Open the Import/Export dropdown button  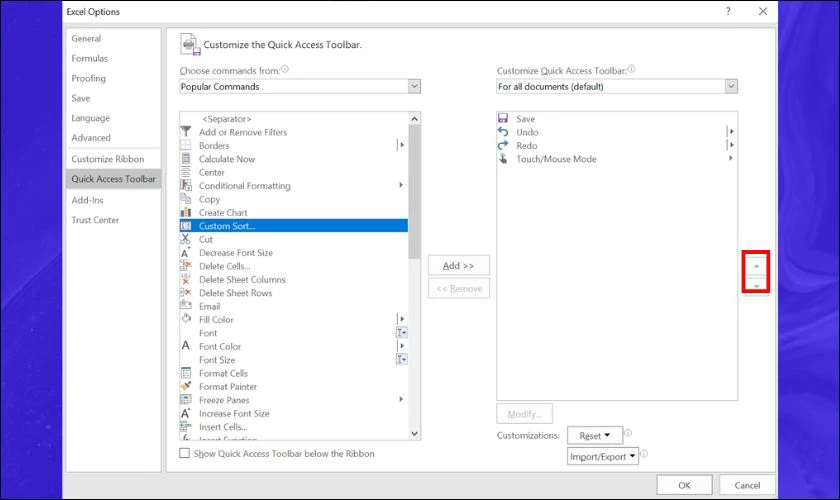(603, 457)
